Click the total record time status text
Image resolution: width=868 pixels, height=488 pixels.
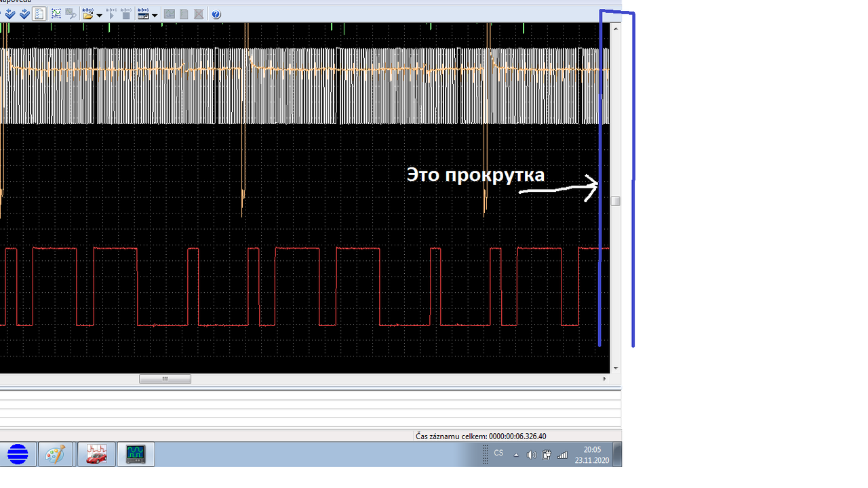coord(481,436)
